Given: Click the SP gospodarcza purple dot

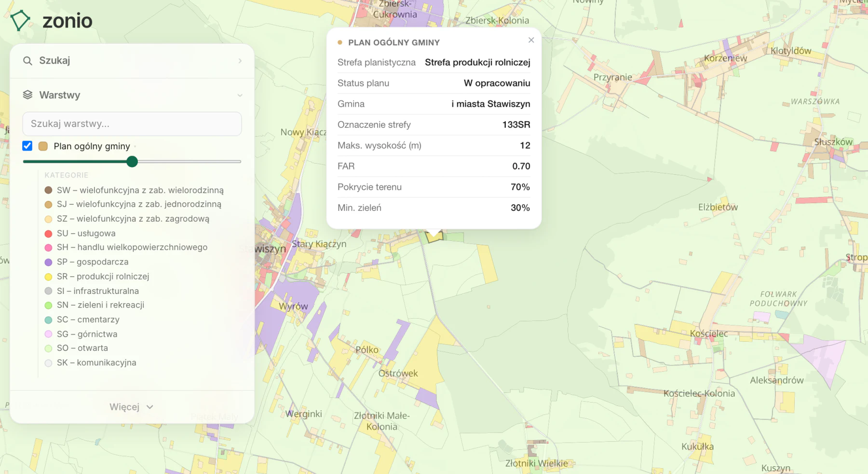Looking at the screenshot, I should [48, 262].
